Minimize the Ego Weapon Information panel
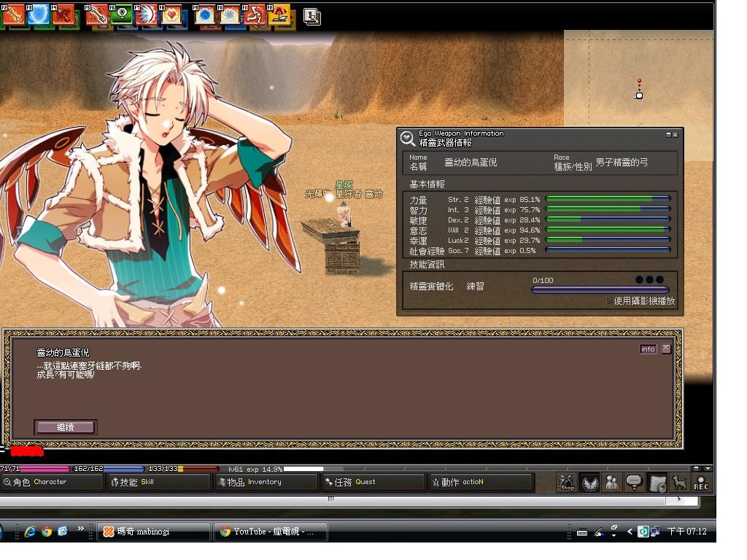The width and height of the screenshot is (747, 560). pyautogui.click(x=667, y=135)
